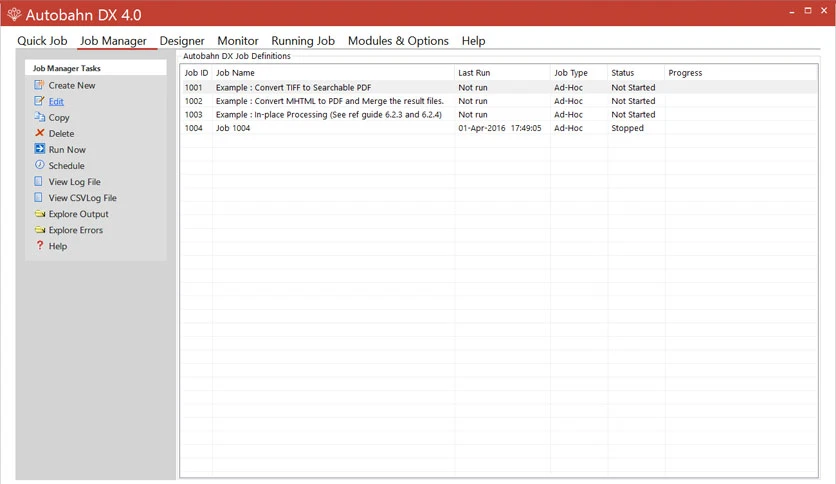Close the Autobahn DX window

coord(824,11)
